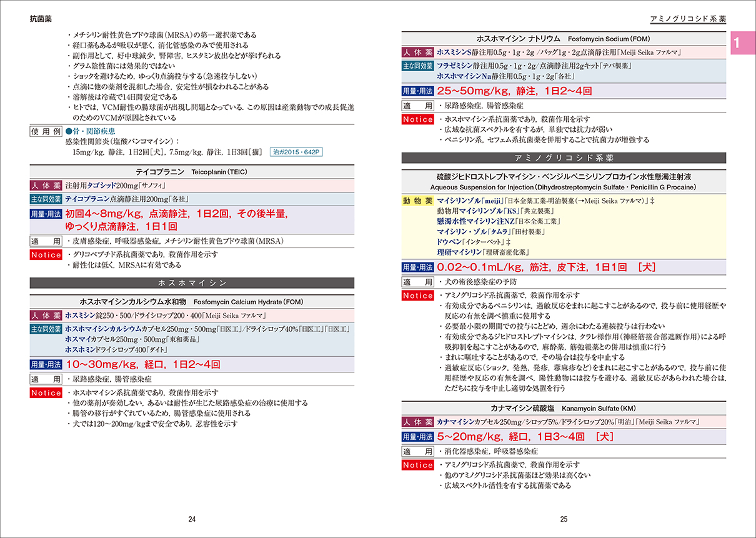
Task: Click the red dose text "初回4〜8mg/kg, 点滴静注"
Action: coord(127,214)
